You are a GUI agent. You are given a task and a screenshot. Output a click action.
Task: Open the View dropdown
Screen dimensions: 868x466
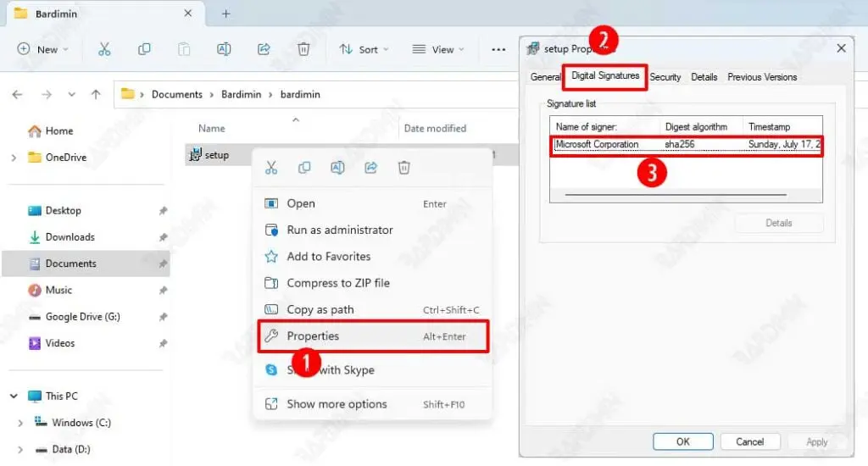click(438, 49)
